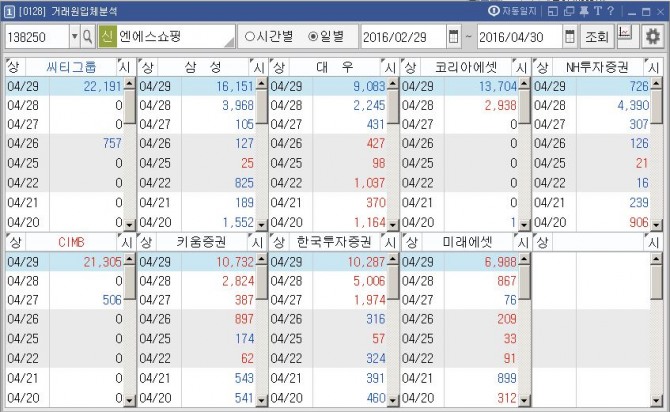Screen dimensions: 670x412
Task: Click the CIMB broker header
Action: 71,242
